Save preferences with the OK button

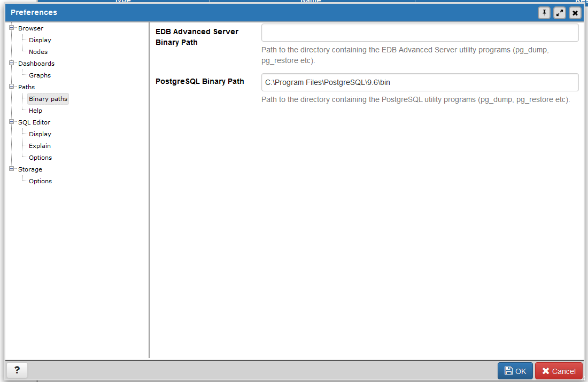pyautogui.click(x=515, y=371)
